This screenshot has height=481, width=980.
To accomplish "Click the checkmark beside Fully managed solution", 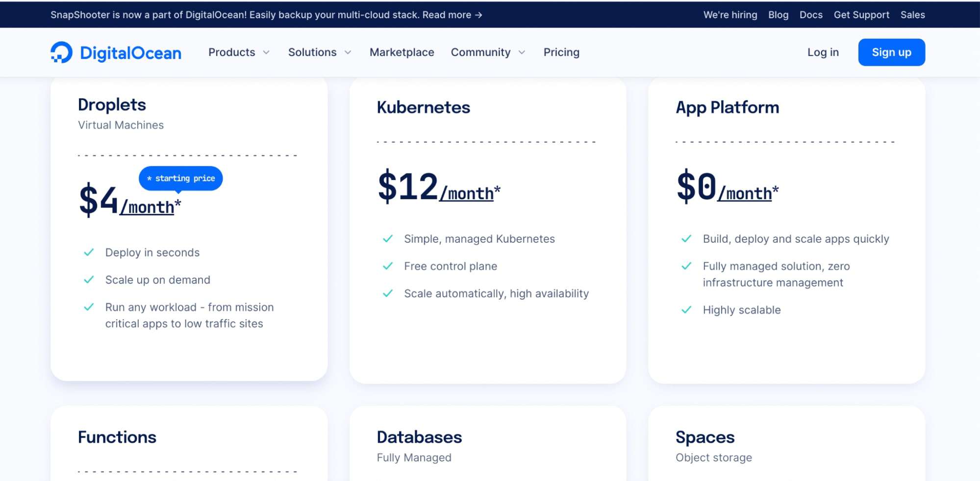I will point(686,266).
